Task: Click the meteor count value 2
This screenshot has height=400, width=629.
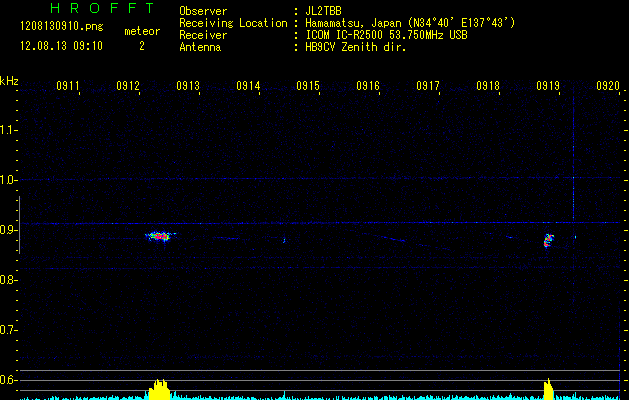Action: point(141,46)
